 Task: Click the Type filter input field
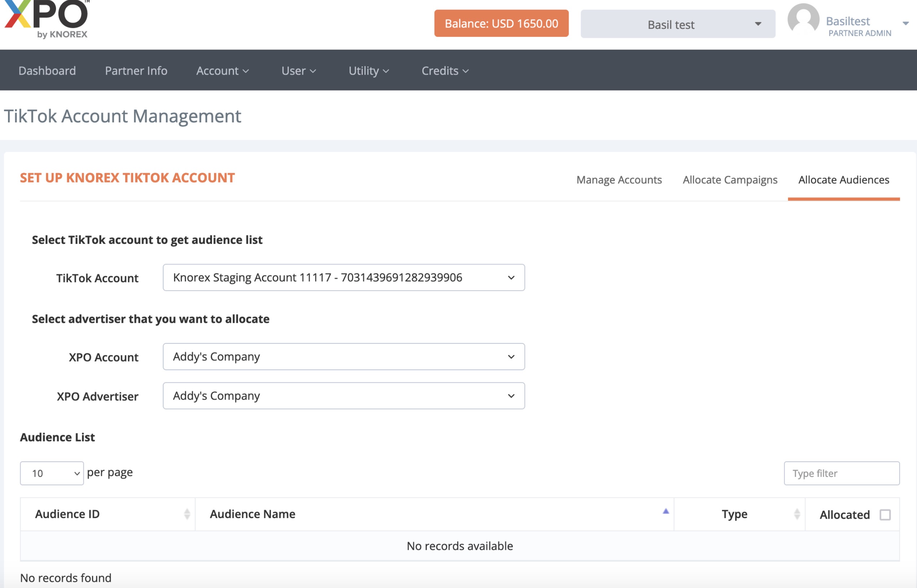(x=841, y=473)
